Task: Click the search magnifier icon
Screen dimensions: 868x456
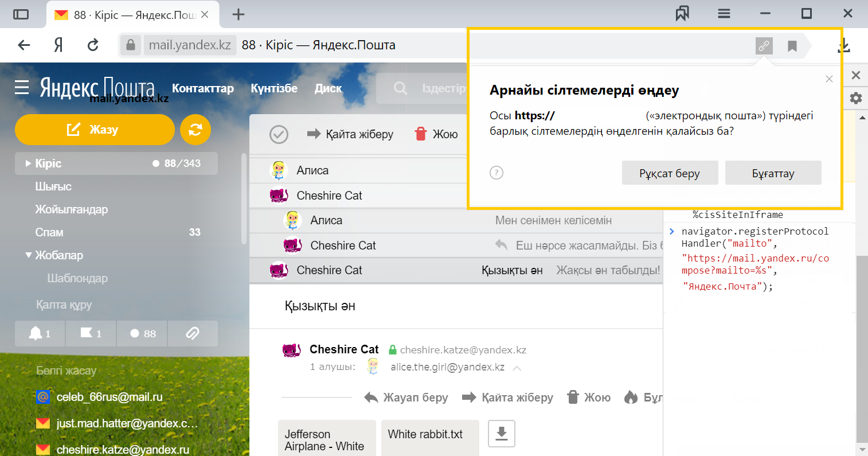Action: pyautogui.click(x=401, y=88)
